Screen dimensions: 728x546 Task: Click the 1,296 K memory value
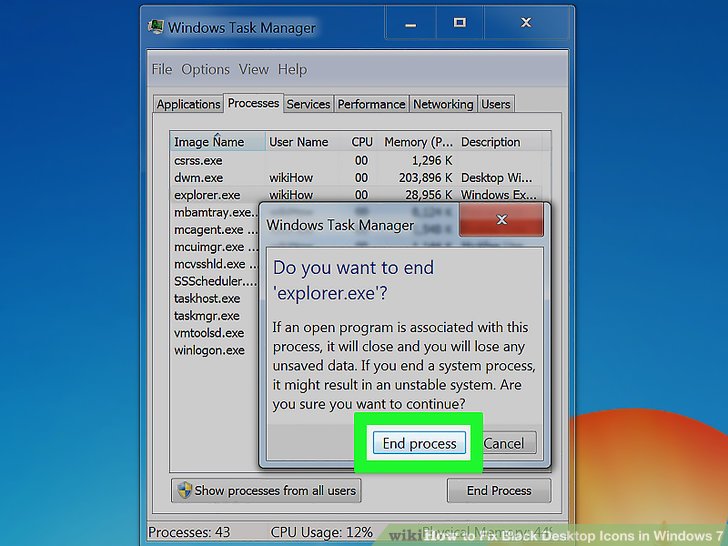click(432, 161)
